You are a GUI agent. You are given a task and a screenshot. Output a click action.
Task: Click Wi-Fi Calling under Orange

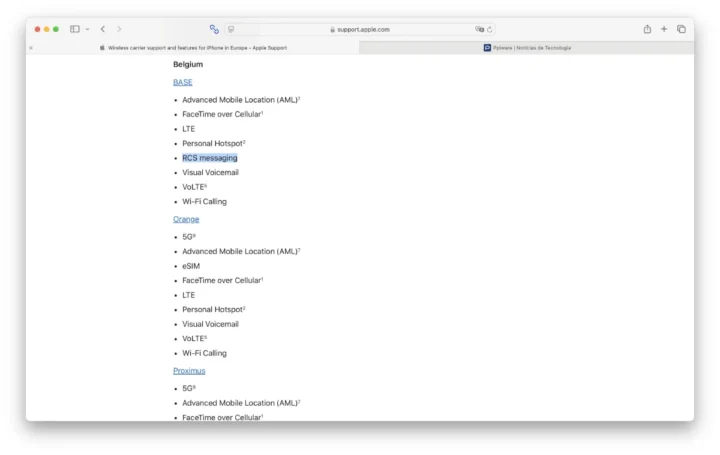point(204,353)
